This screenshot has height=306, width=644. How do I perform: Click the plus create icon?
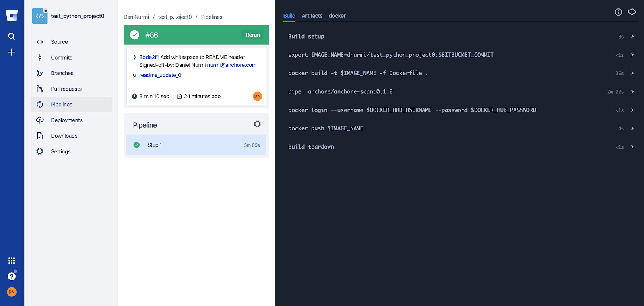12,52
